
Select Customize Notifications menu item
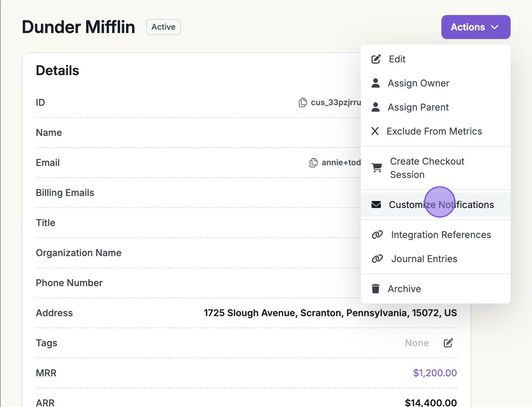(x=436, y=205)
